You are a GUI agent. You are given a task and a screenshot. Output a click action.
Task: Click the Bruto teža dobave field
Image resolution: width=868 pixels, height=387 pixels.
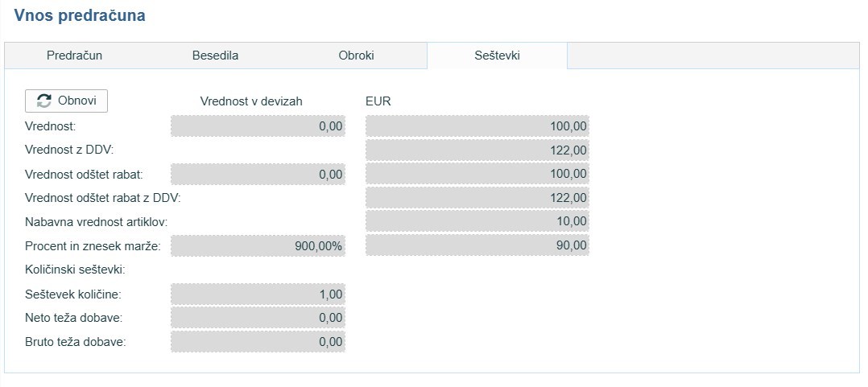pyautogui.click(x=258, y=341)
